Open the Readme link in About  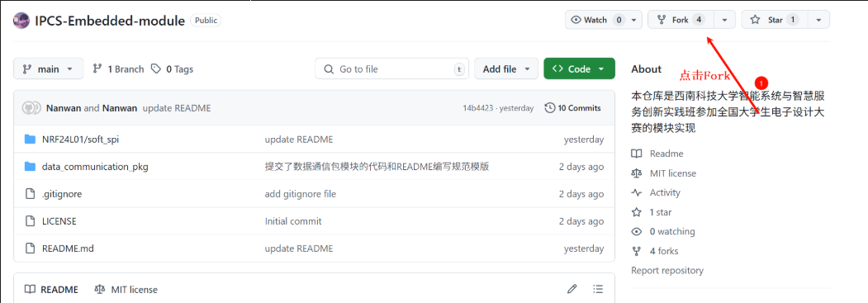click(x=657, y=154)
